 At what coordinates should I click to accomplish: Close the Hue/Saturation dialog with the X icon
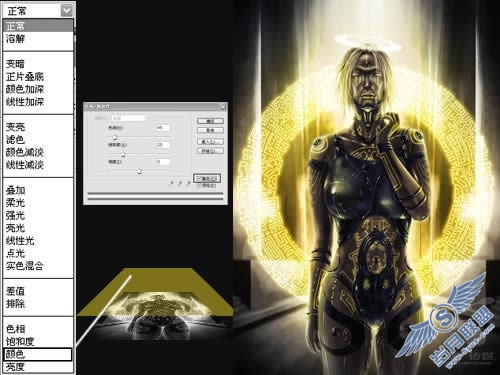[x=223, y=107]
